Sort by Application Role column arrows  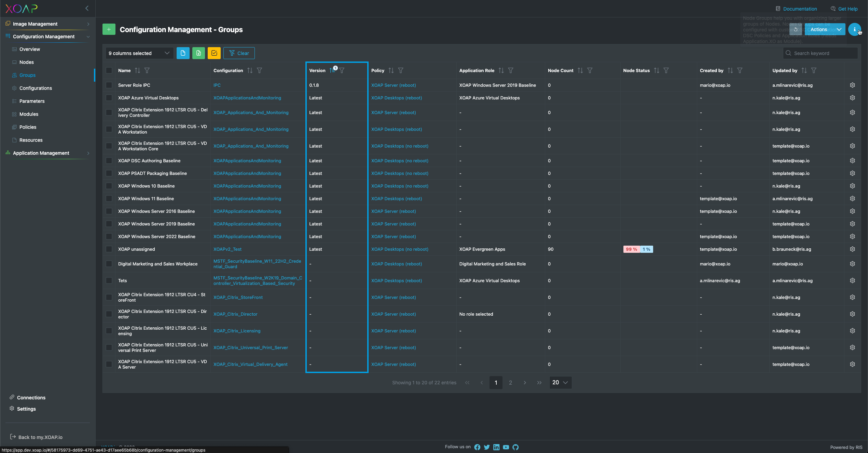501,70
